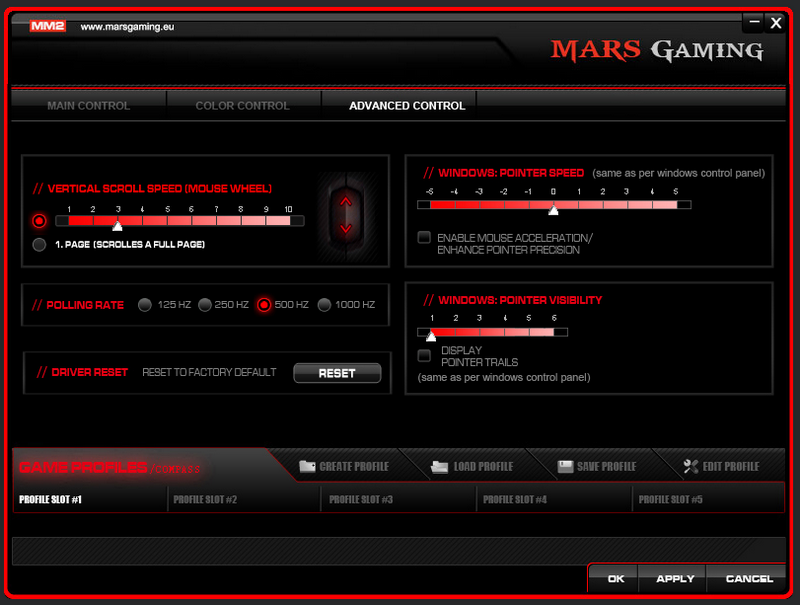Click the Windows pointer speed slider handle

[553, 209]
